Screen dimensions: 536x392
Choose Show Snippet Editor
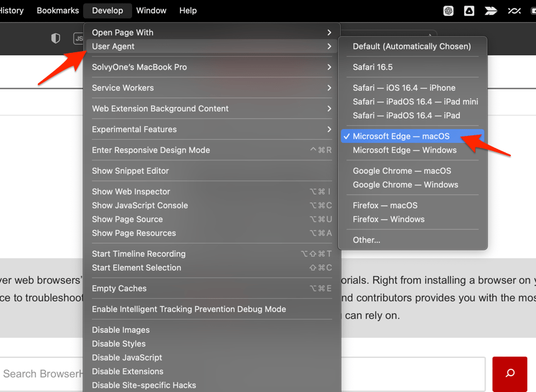(x=212, y=171)
